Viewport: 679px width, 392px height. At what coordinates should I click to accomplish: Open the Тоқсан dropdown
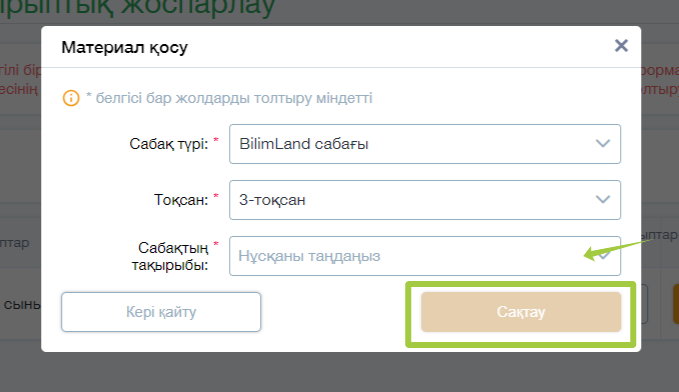click(x=425, y=200)
